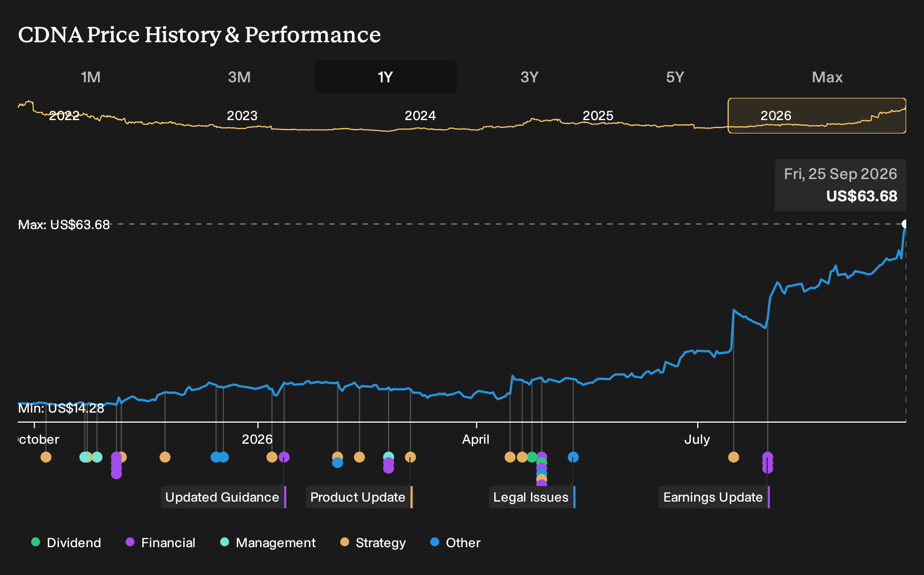The height and width of the screenshot is (575, 924).
Task: Click the purple marker directly above Updated Guidance
Action: coord(284,457)
